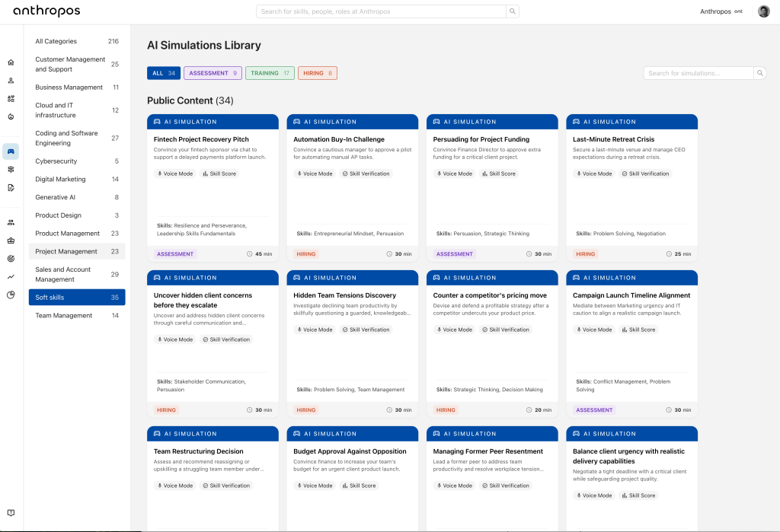Select Product Management category
Image resolution: width=780 pixels, height=532 pixels.
tap(77, 233)
